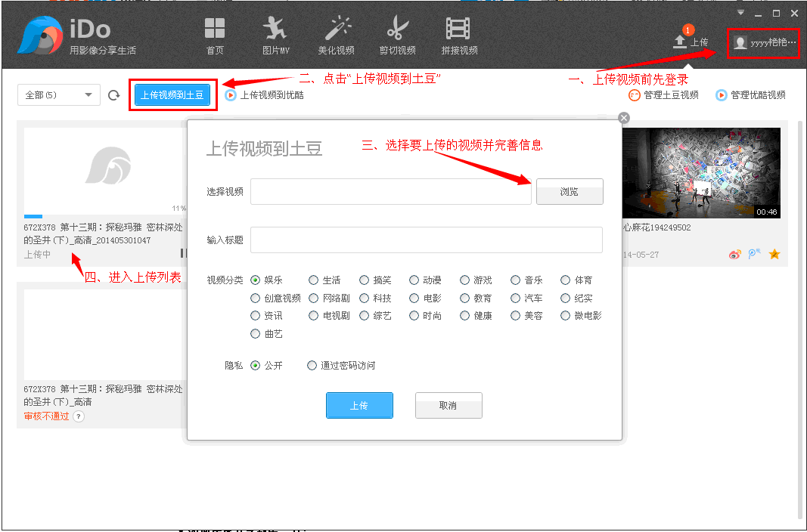Open the user account yyyy艳艳 menu
The image size is (807, 532).
coord(763,42)
